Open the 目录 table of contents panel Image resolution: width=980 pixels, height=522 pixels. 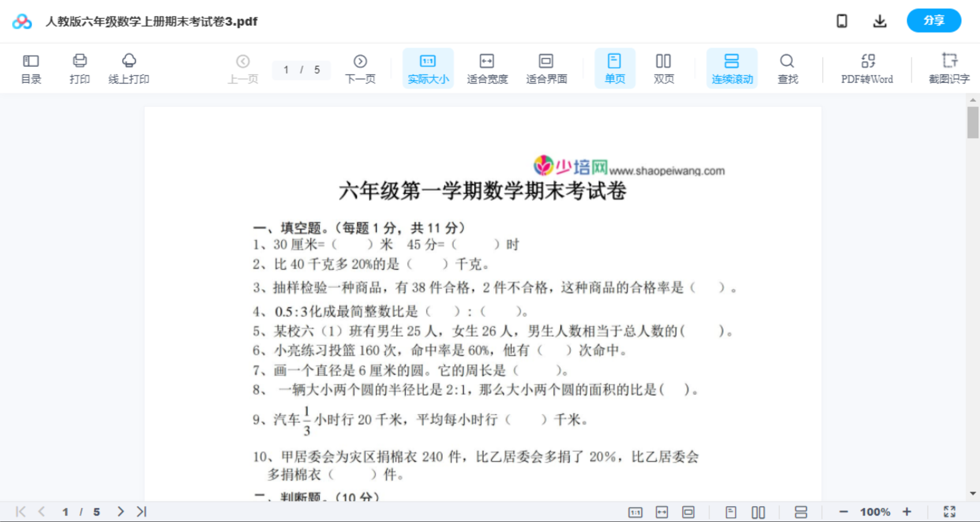coord(31,68)
